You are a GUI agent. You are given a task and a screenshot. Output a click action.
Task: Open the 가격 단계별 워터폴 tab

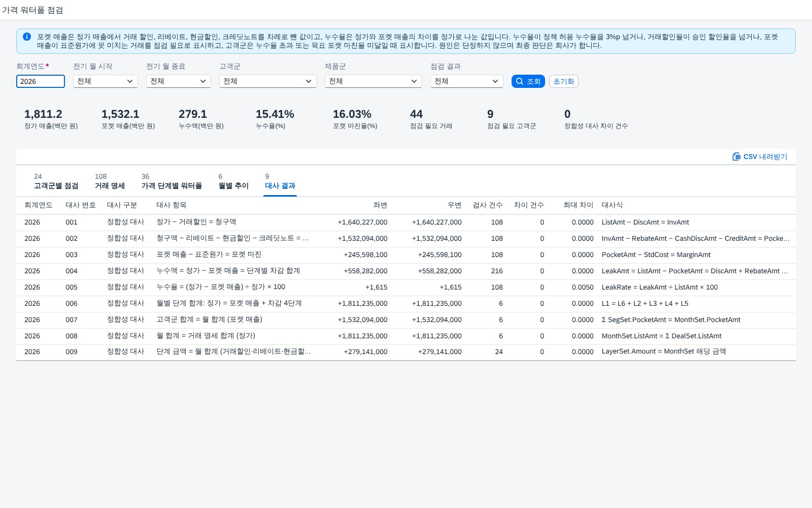(x=172, y=181)
